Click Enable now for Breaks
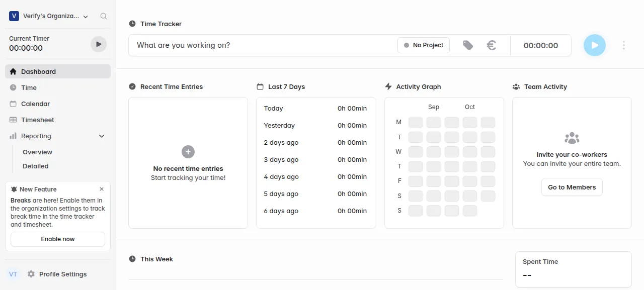 [58, 239]
